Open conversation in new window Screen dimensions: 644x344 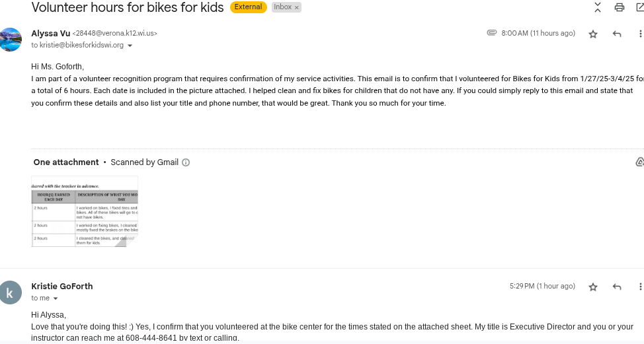pyautogui.click(x=639, y=7)
